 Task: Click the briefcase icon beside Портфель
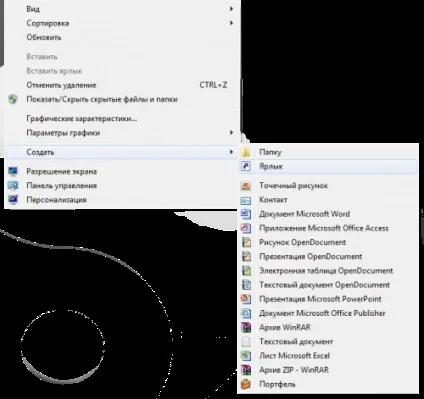(246, 384)
